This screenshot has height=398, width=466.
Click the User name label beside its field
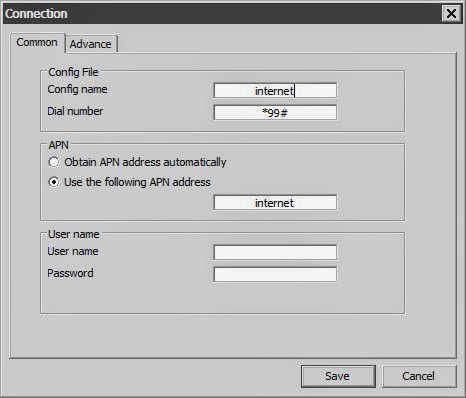coord(73,251)
